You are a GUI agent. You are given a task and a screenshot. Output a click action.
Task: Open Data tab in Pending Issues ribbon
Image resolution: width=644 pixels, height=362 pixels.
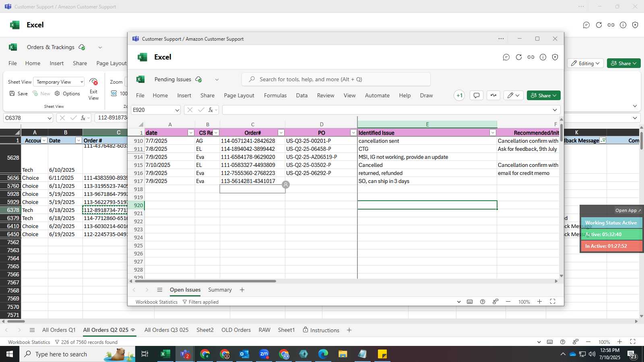[x=302, y=95]
